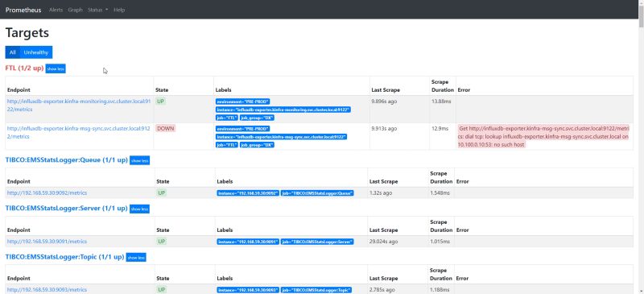Click the Targets page title

(27, 33)
